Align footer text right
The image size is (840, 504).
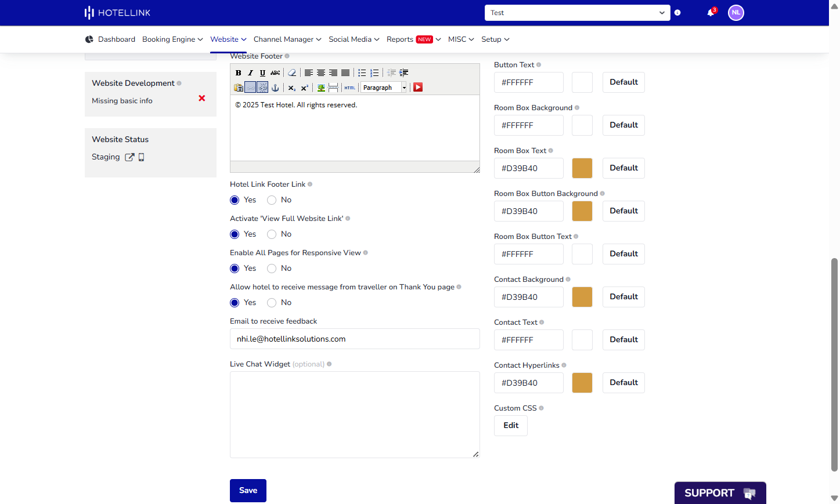[x=333, y=73]
